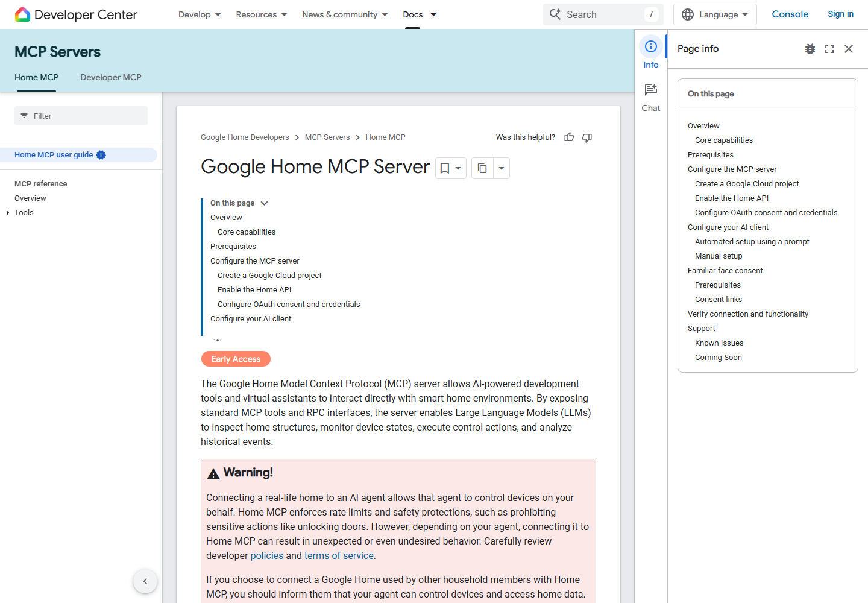Go to Coming Soon in panel
The width and height of the screenshot is (868, 603).
[x=719, y=358]
